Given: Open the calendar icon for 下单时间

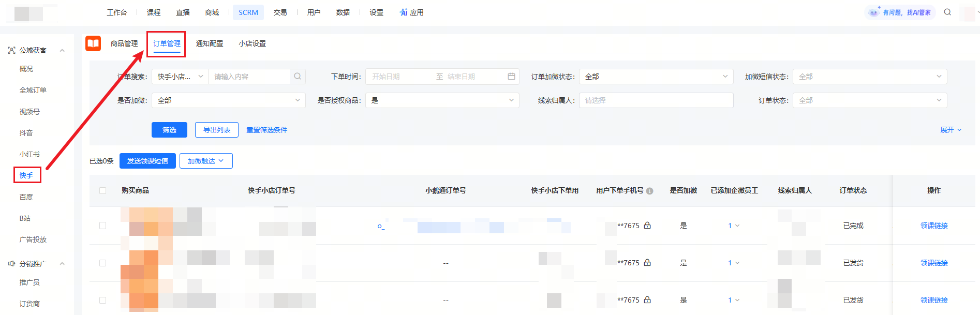Looking at the screenshot, I should [511, 77].
